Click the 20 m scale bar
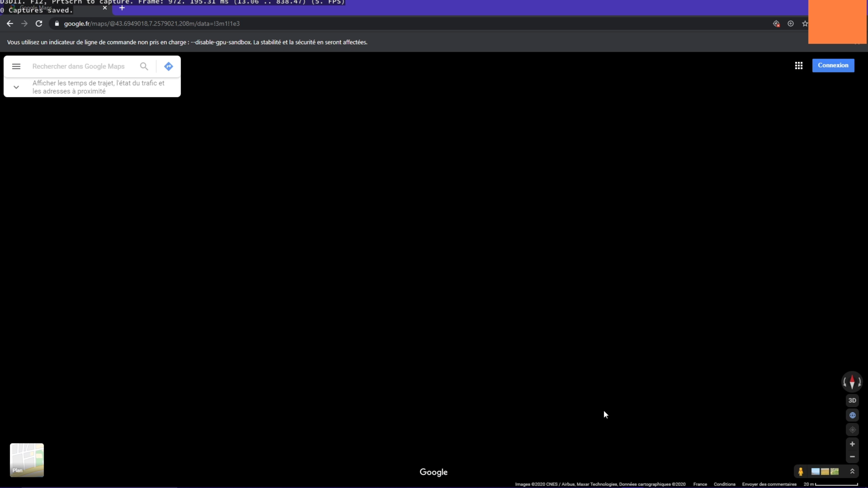868x488 pixels. 831,484
